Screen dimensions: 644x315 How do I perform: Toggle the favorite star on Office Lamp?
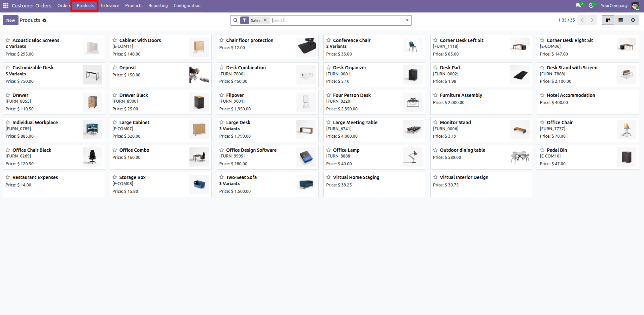click(328, 150)
